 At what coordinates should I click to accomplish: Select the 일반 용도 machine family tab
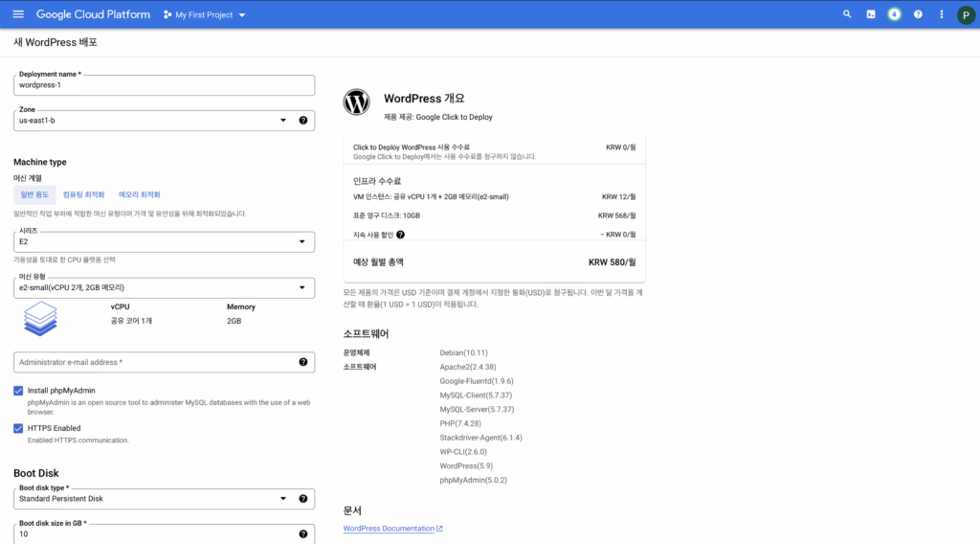pos(34,195)
